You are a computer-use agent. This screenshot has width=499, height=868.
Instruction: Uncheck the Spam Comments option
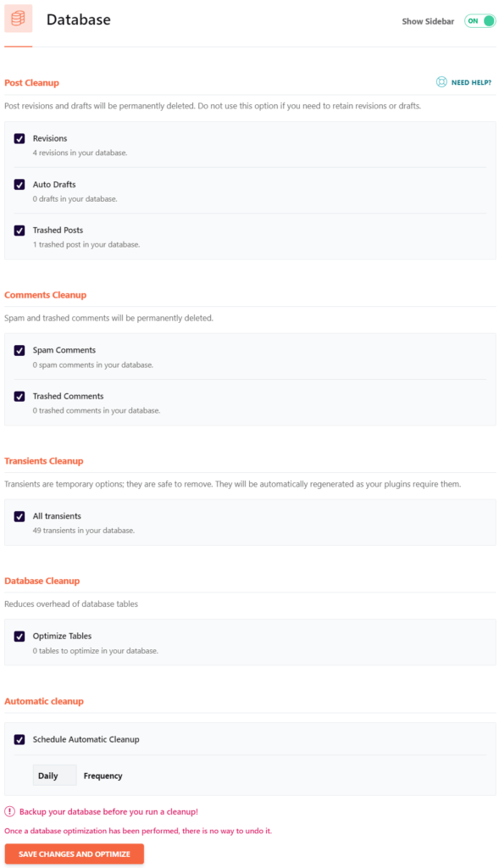[19, 350]
